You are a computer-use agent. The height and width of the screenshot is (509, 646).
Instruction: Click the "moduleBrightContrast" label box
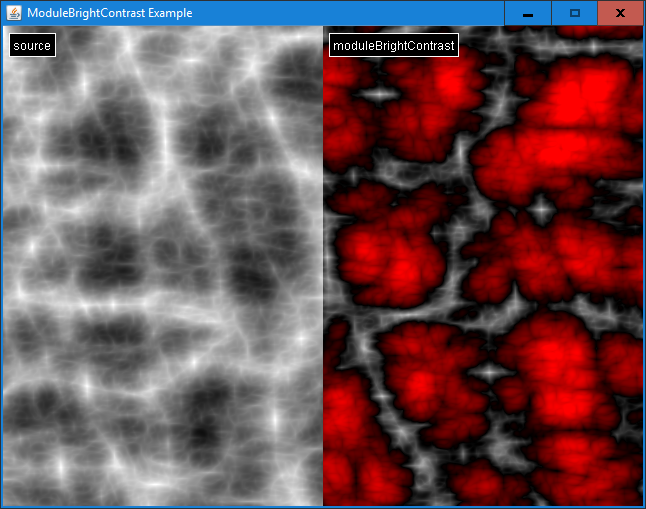(393, 46)
